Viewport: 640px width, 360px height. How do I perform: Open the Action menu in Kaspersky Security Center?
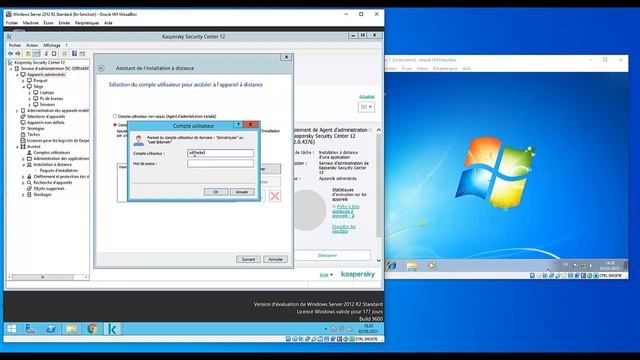coord(32,45)
